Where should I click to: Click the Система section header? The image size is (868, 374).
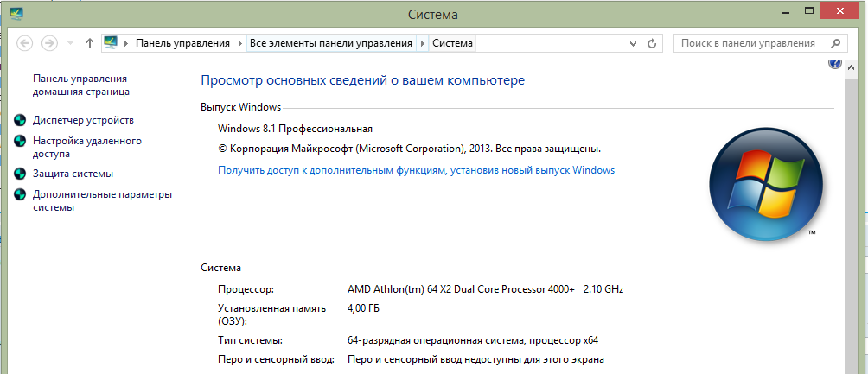tap(220, 269)
